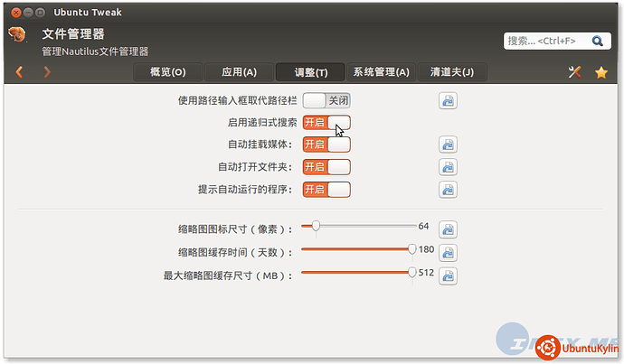Click the back arrow navigation icon

[x=19, y=72]
